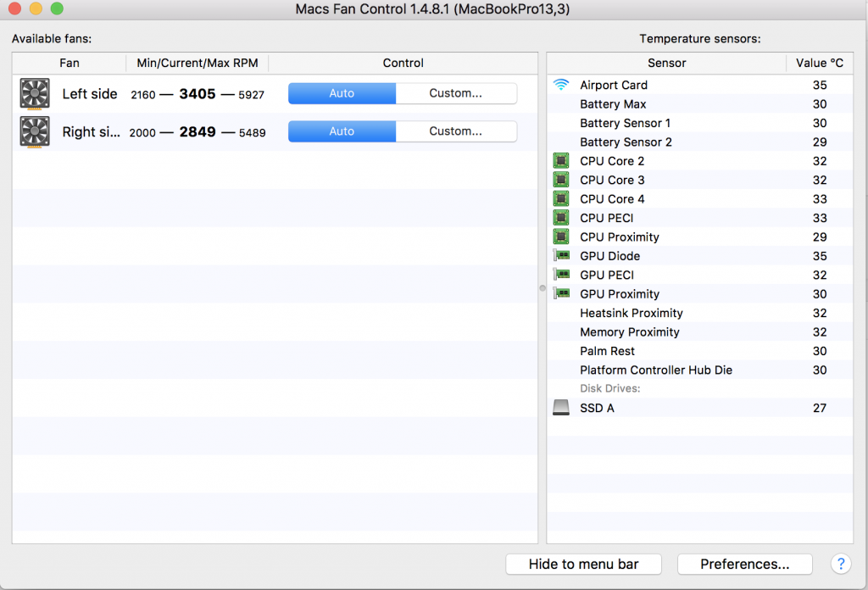Click the Available fans label
Viewport: 868px width, 590px height.
click(x=52, y=39)
